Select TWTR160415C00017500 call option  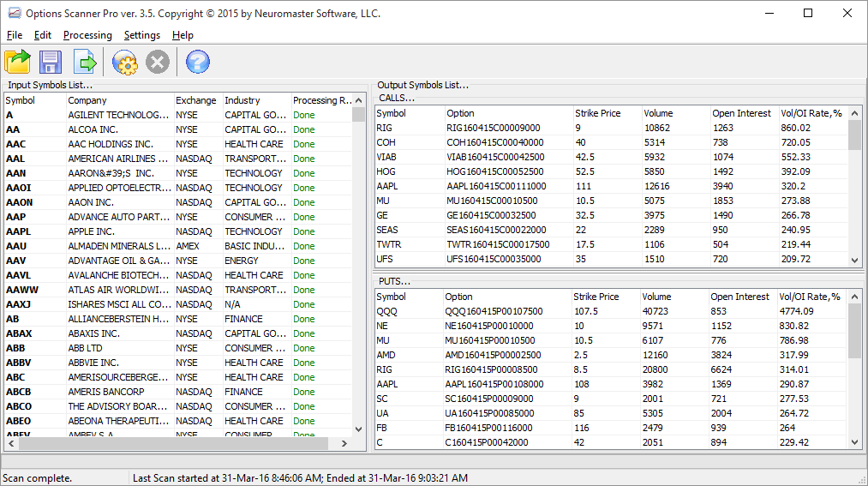point(498,244)
